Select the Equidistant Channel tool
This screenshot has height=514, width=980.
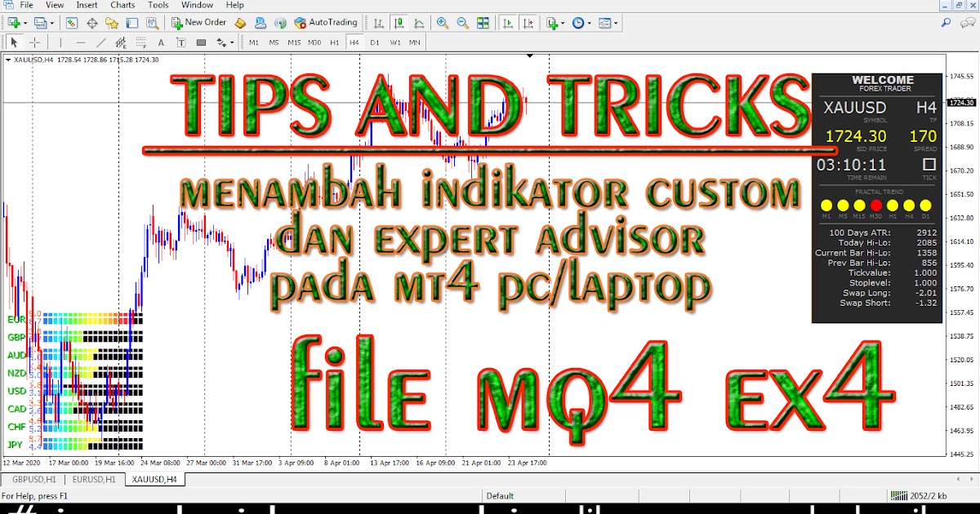(121, 42)
